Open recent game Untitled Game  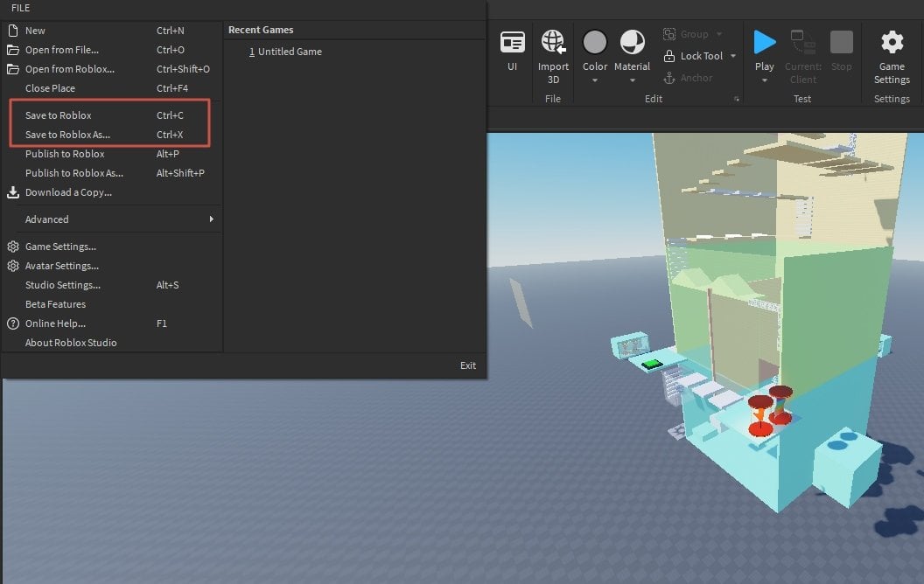click(x=285, y=52)
